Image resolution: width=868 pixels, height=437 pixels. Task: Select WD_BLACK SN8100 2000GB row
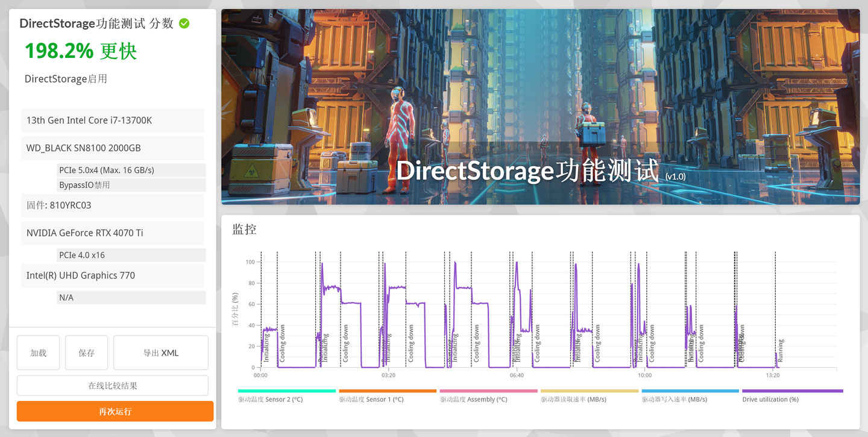(113, 148)
